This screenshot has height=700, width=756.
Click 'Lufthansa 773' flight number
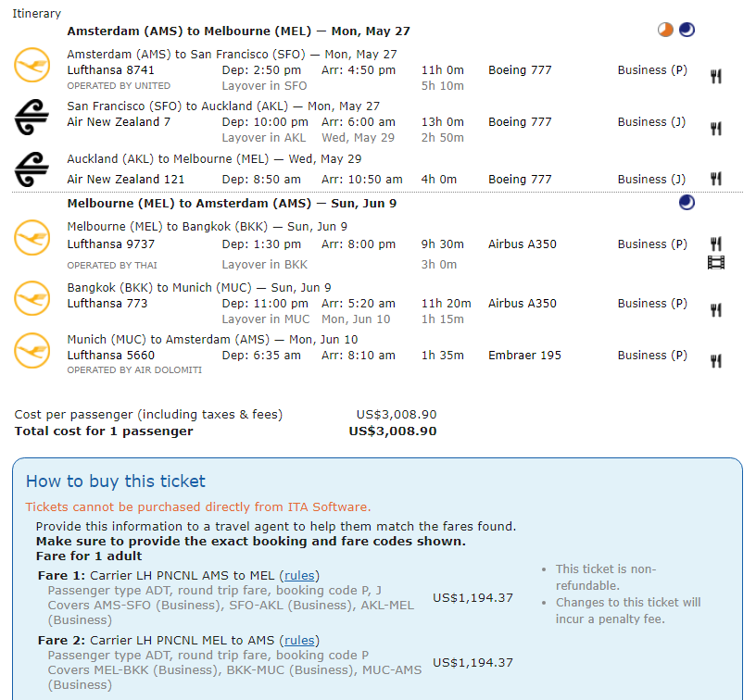(107, 304)
